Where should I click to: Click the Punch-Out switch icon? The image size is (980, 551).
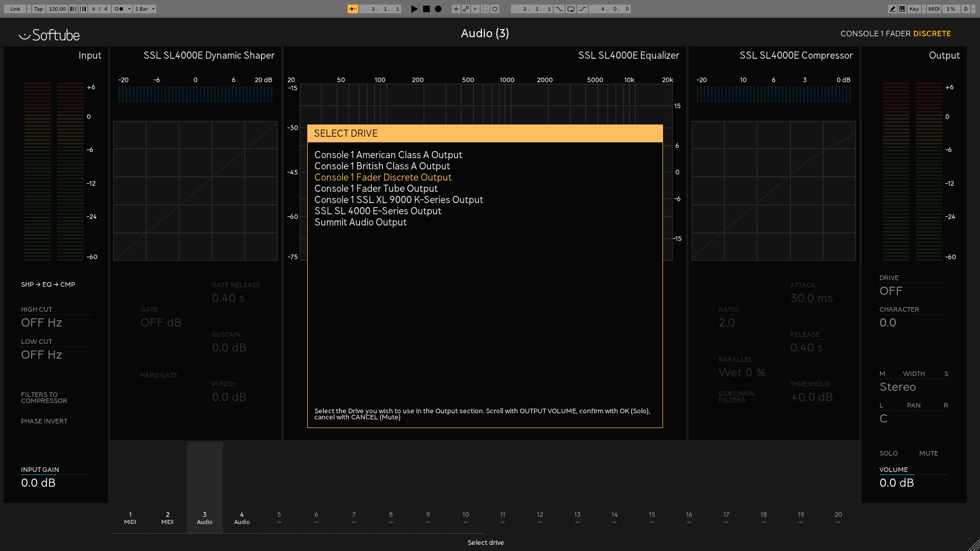click(582, 9)
